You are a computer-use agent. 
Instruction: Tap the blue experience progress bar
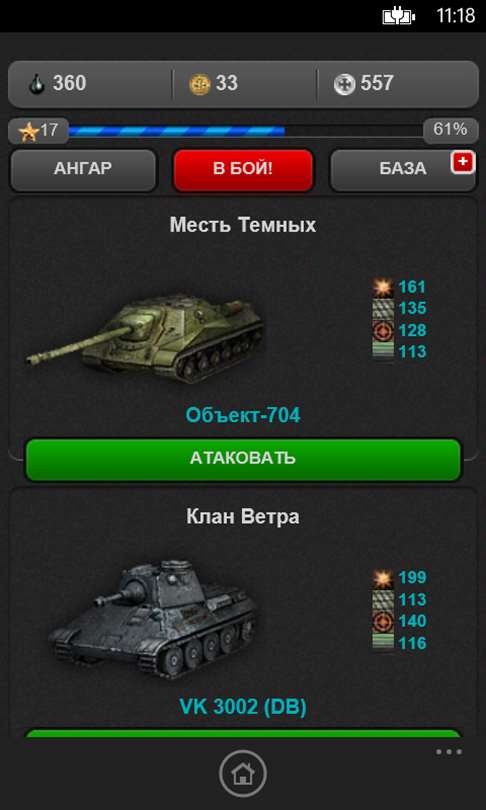tap(246, 131)
